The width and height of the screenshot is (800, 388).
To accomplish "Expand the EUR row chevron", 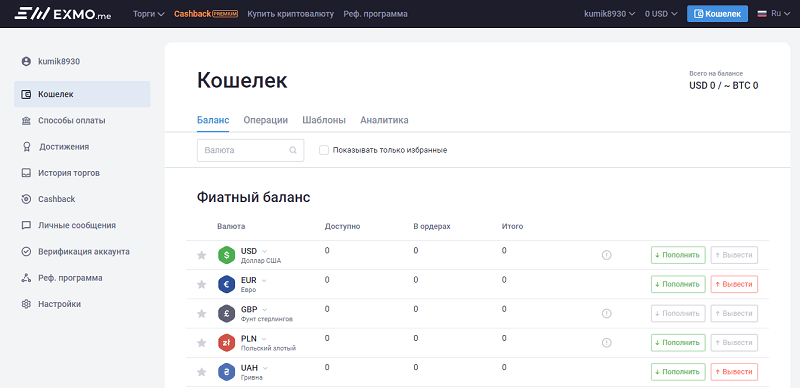I will pyautogui.click(x=264, y=280).
